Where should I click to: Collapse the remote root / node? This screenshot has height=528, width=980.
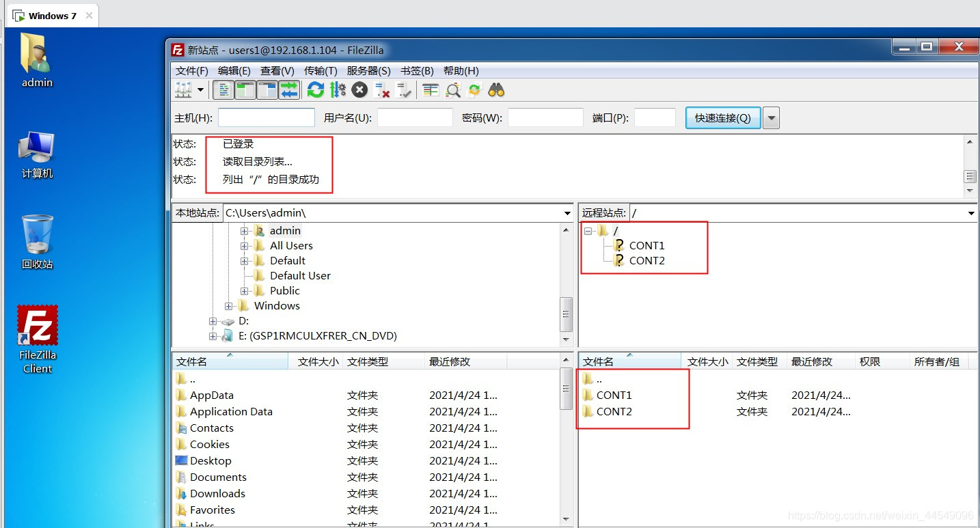point(587,231)
